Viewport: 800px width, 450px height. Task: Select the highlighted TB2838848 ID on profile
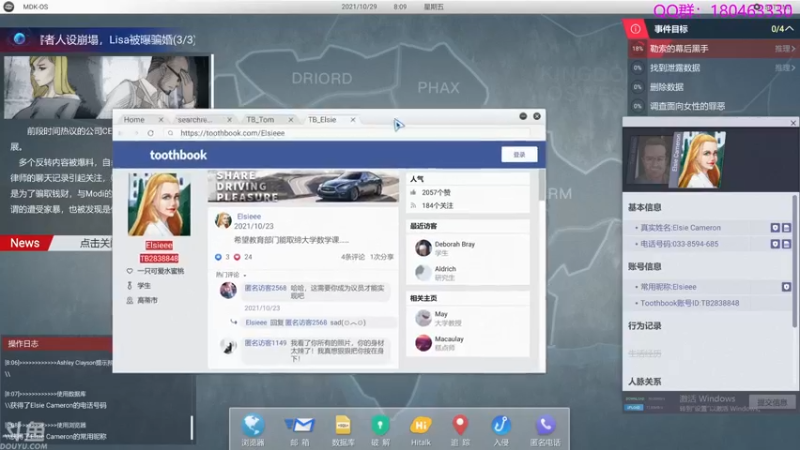click(x=159, y=259)
